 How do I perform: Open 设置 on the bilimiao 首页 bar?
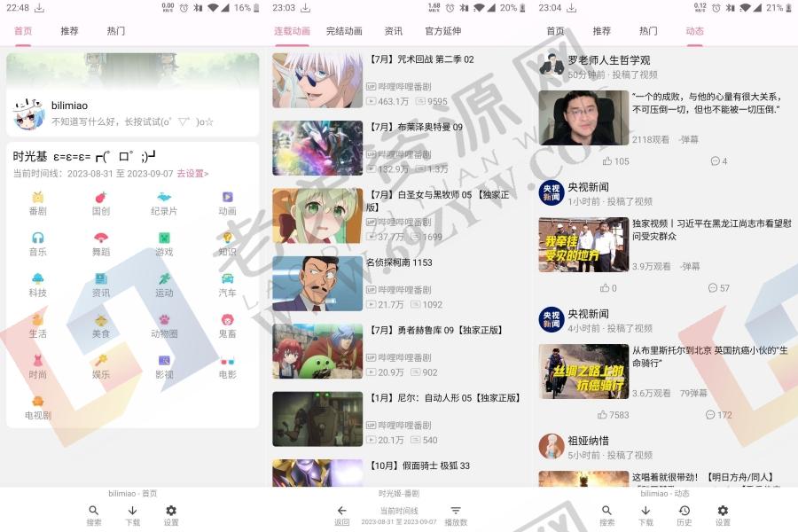[171, 515]
